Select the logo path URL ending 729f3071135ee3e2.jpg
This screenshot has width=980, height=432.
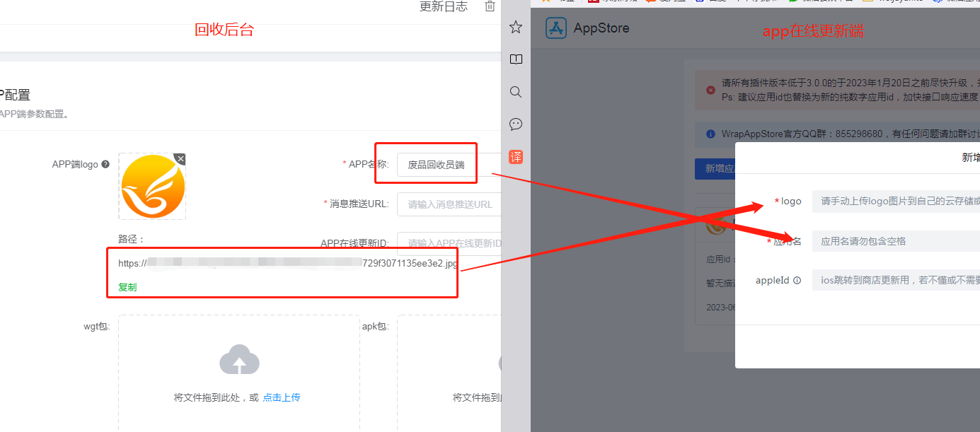click(288, 264)
